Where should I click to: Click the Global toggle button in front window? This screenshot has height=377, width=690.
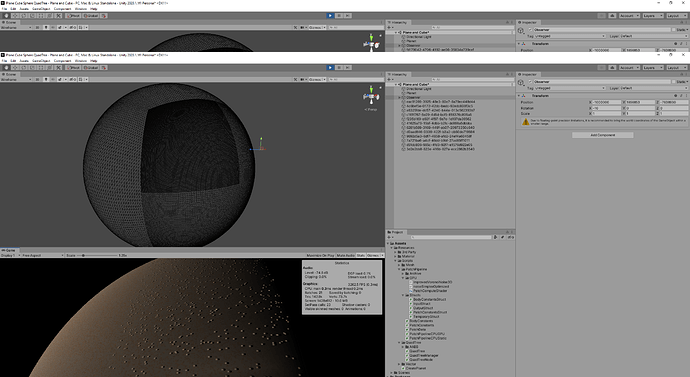(90, 68)
